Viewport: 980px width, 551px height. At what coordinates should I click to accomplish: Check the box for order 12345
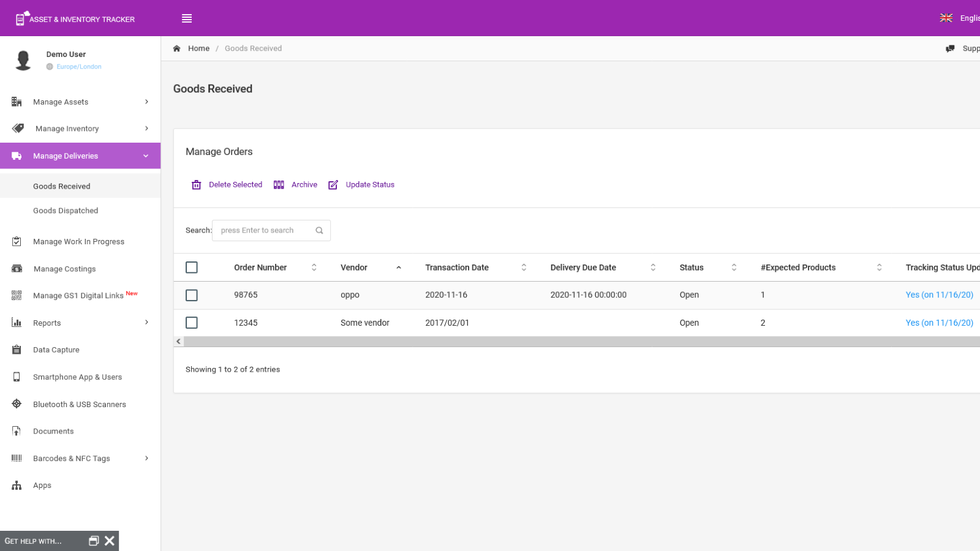[x=192, y=323]
